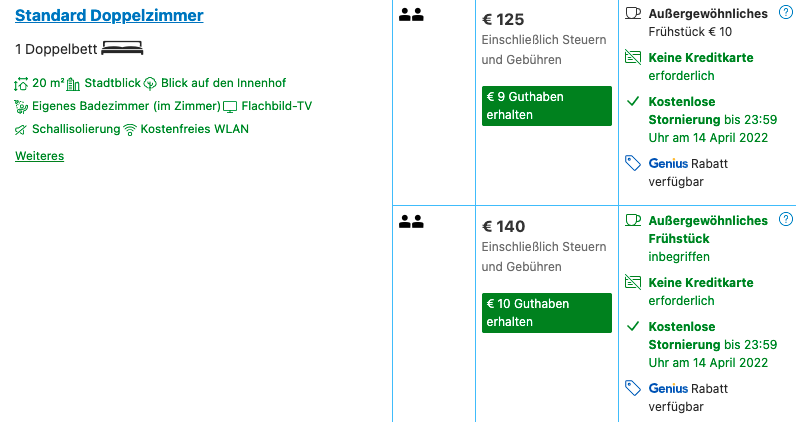This screenshot has width=796, height=422.
Task: Click the private bathroom shower icon
Action: (21, 106)
